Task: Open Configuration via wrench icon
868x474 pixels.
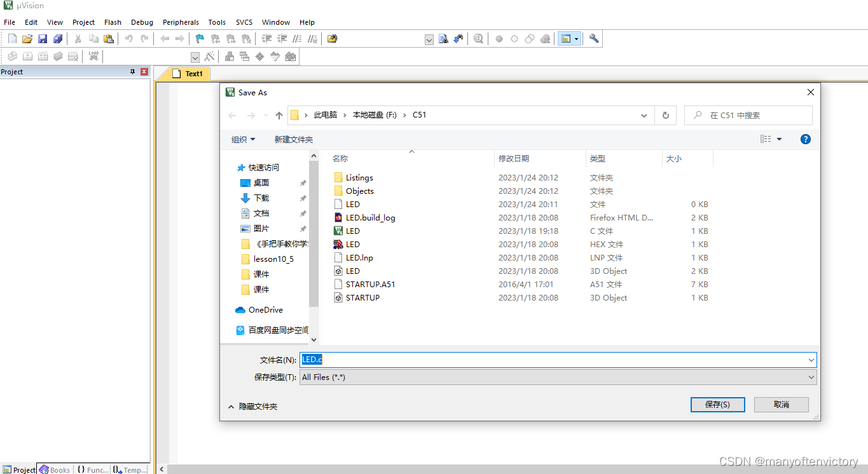Action: pos(594,39)
